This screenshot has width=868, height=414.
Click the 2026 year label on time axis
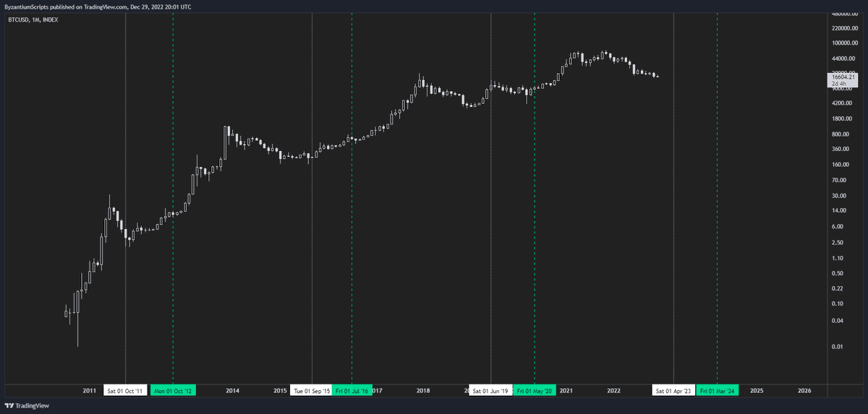tap(804, 391)
